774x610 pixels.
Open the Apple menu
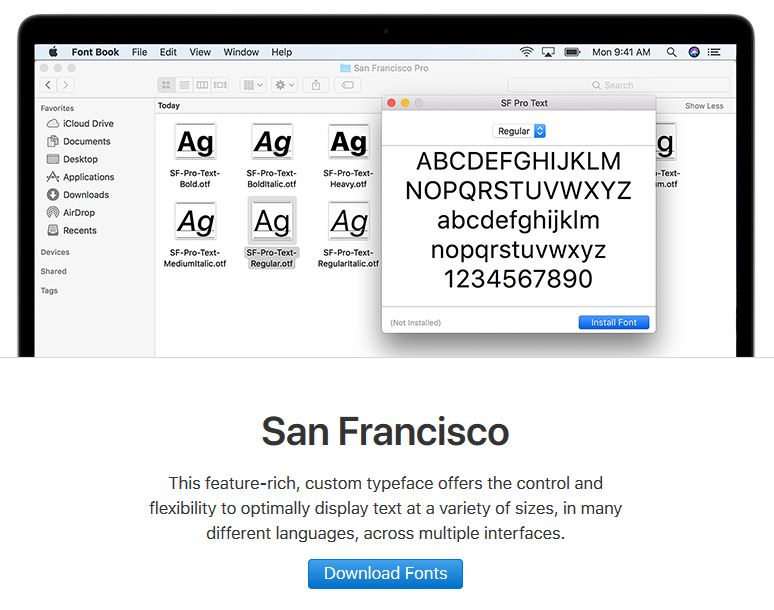[x=53, y=52]
